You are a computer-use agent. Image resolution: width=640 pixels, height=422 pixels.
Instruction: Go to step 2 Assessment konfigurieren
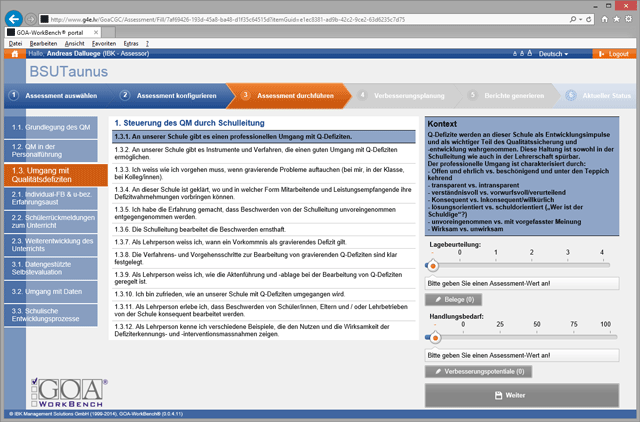coord(169,96)
